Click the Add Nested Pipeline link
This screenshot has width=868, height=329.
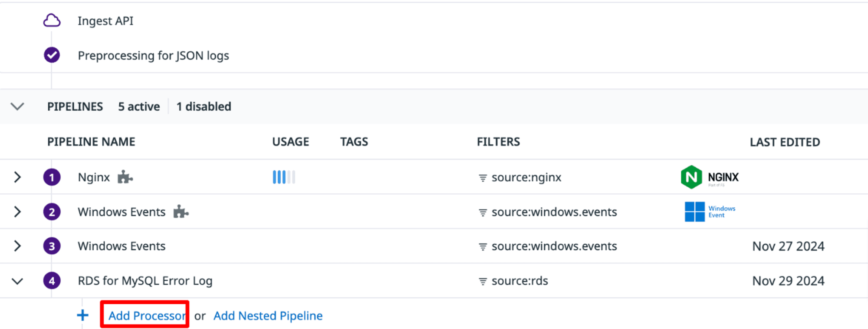click(x=268, y=316)
